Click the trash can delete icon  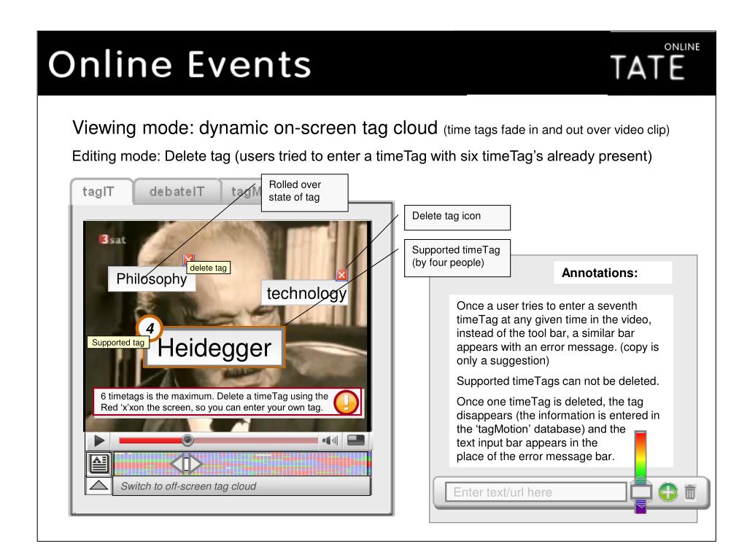pyautogui.click(x=690, y=492)
